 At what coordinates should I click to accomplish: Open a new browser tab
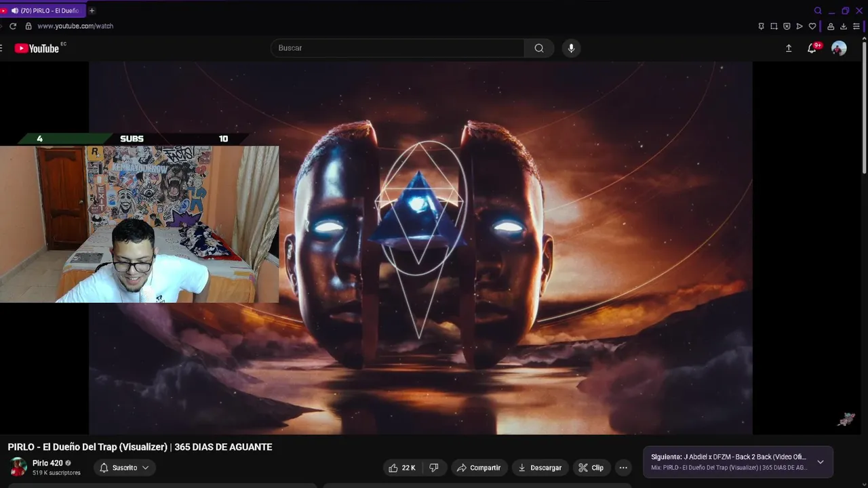click(x=92, y=10)
